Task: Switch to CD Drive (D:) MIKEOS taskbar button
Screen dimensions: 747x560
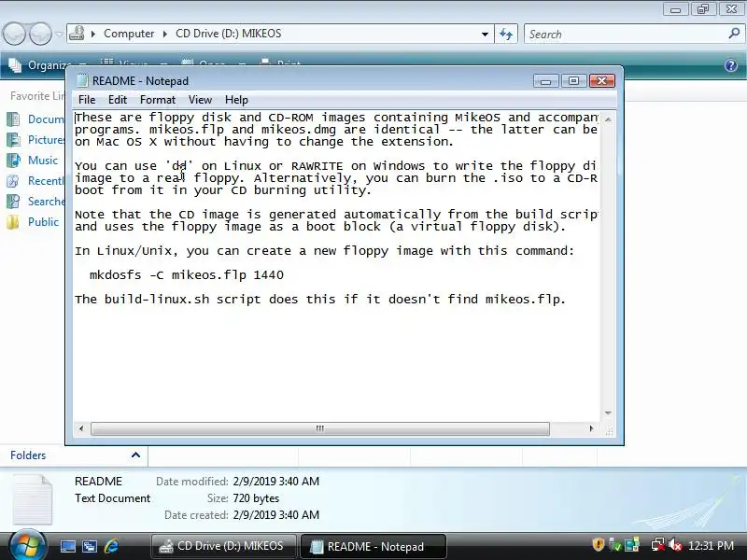Action: click(x=223, y=546)
